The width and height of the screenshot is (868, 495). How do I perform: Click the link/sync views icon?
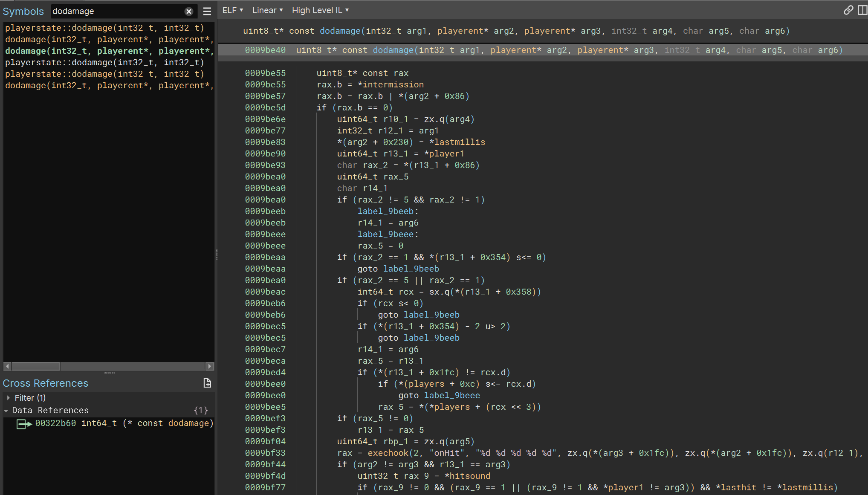(848, 10)
